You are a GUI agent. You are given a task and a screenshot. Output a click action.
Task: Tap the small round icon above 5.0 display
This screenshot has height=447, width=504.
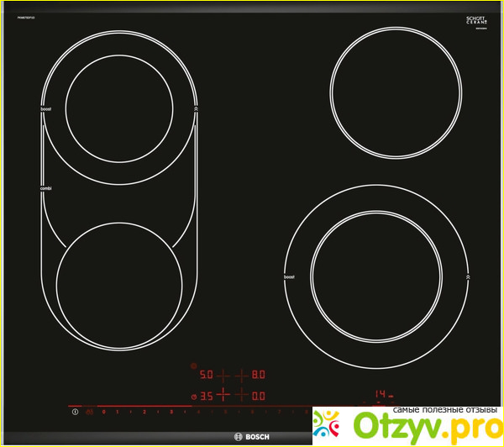coord(194,367)
